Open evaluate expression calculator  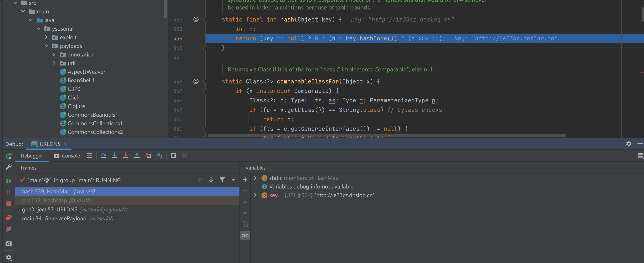tap(173, 156)
